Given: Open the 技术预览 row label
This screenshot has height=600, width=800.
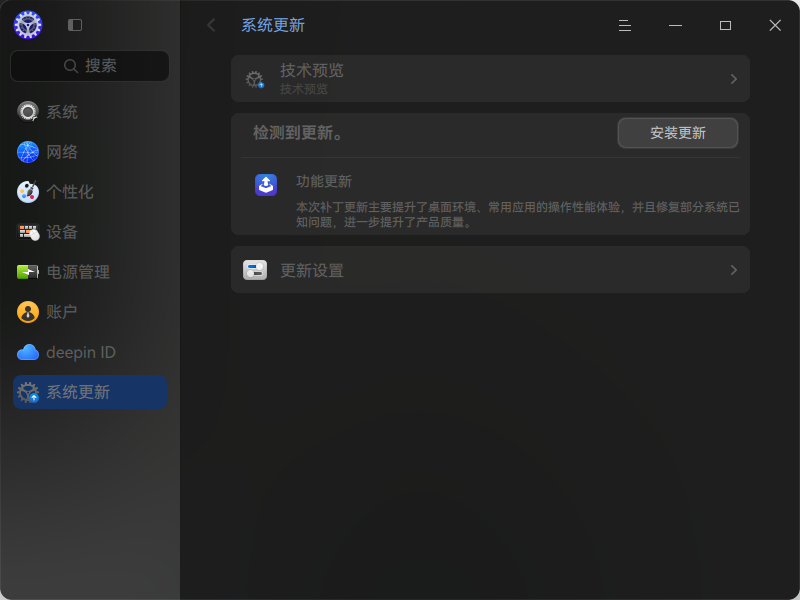Looking at the screenshot, I should point(312,70).
